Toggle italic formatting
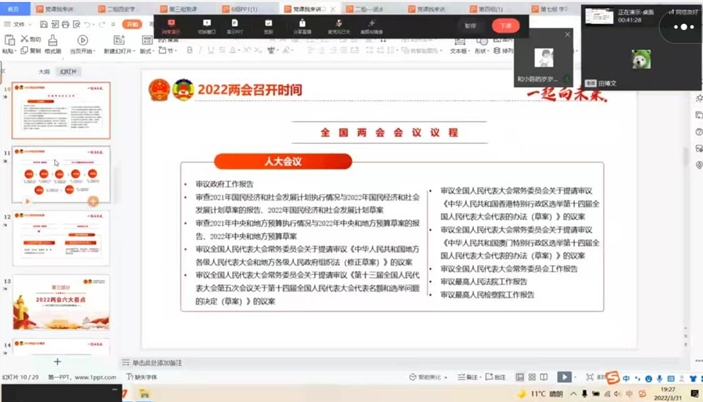 (x=200, y=50)
